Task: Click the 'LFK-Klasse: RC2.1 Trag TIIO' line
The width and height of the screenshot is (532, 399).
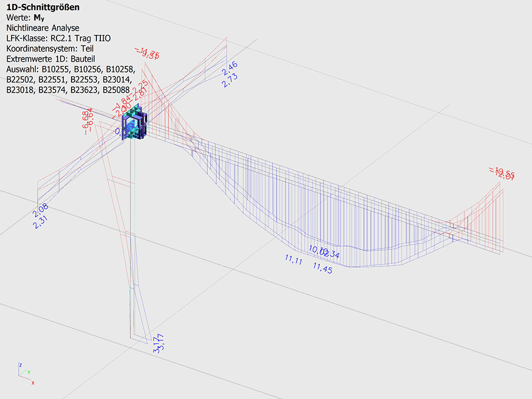Action: point(59,38)
